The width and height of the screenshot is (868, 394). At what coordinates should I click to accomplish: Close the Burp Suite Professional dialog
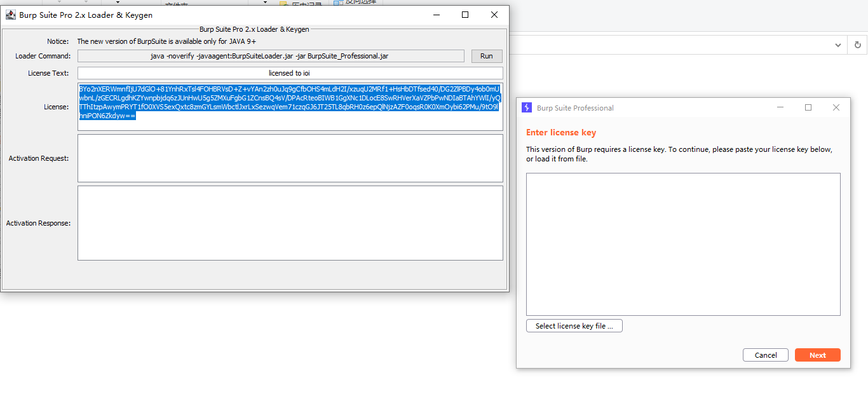836,107
